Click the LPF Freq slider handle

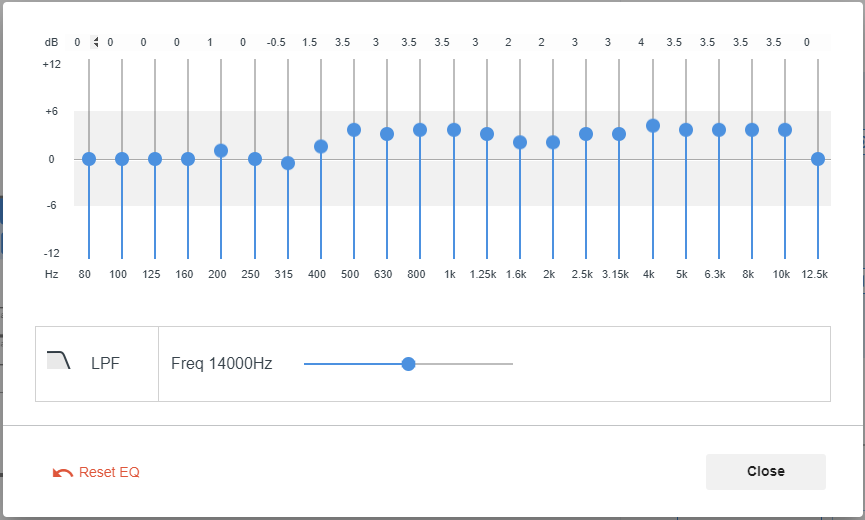click(x=408, y=364)
